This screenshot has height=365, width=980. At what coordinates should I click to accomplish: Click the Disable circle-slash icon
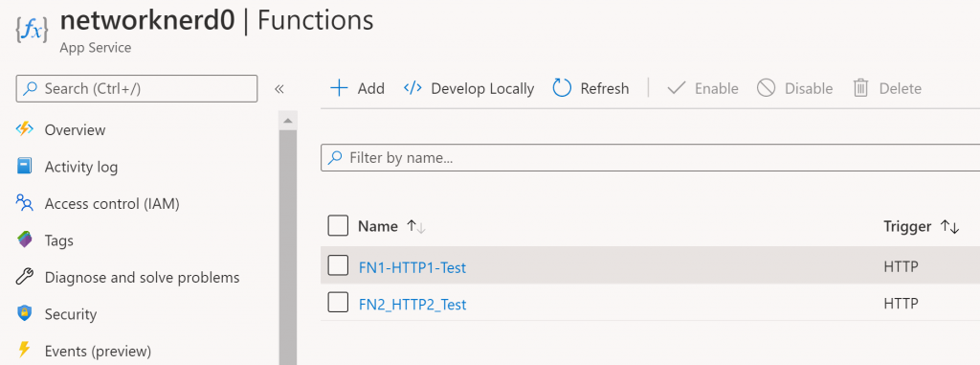click(766, 88)
